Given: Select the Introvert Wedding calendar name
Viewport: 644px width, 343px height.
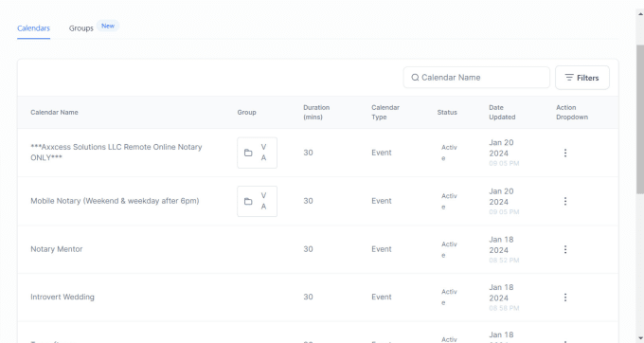Looking at the screenshot, I should pos(63,297).
